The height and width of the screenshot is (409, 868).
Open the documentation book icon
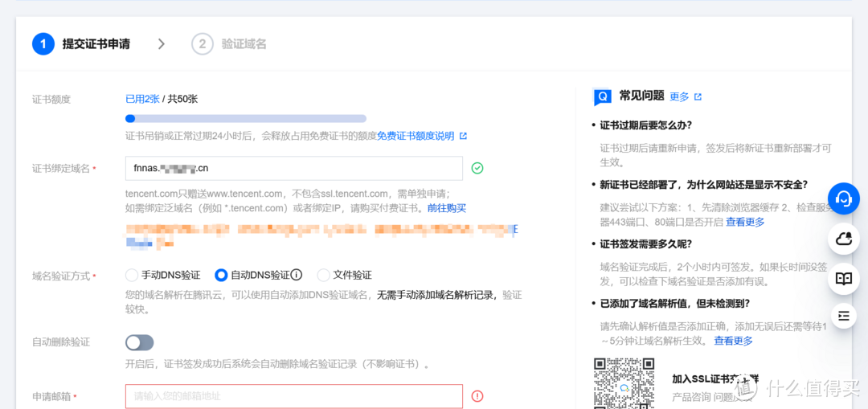click(843, 278)
